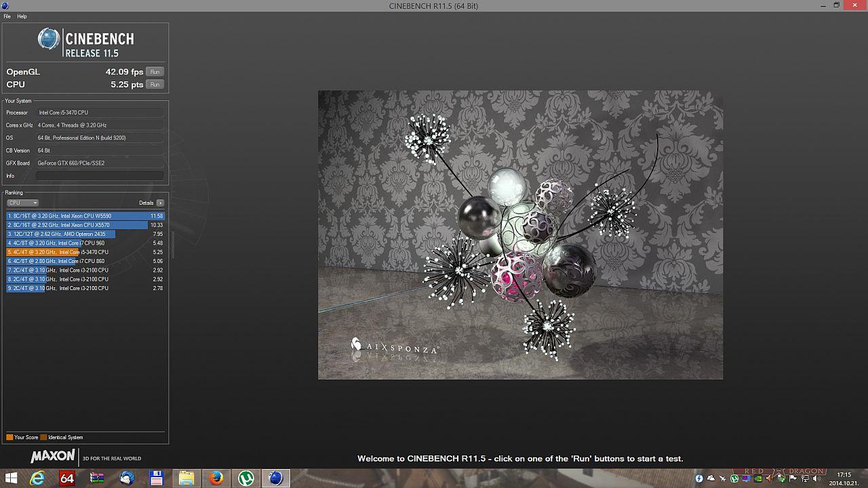Launch Internet Explorer from taskbar
Image resolution: width=868 pixels, height=488 pixels.
coord(37,479)
